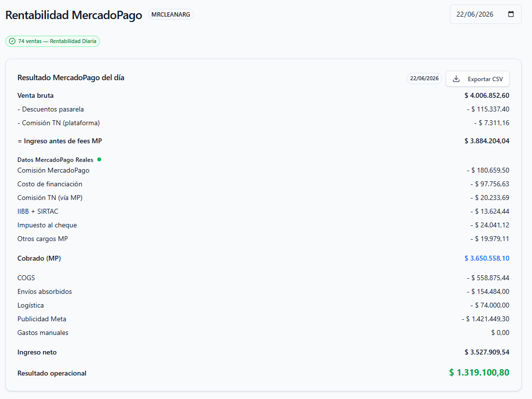
Task: Click the checkmark icon in 74 ventas badge
Action: coord(12,41)
